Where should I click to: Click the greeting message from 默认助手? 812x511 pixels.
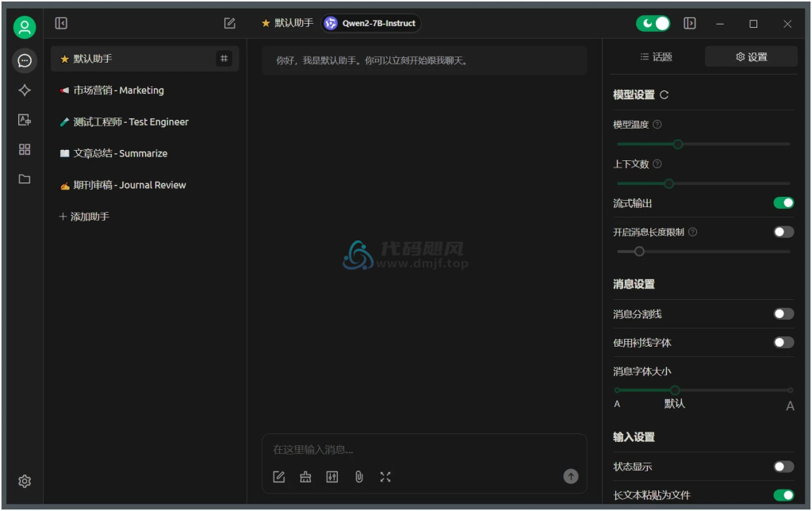pos(424,60)
